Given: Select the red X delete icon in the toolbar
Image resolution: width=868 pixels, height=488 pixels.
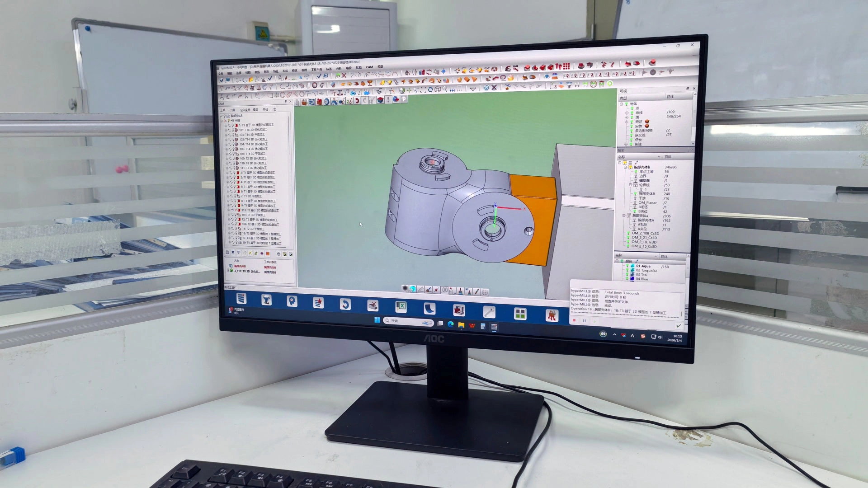Looking at the screenshot, I should pos(344,75).
